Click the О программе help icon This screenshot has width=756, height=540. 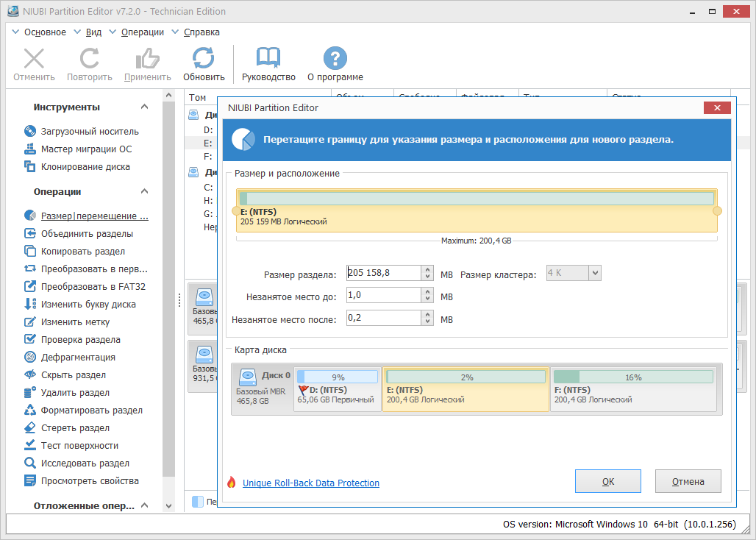coord(335,59)
